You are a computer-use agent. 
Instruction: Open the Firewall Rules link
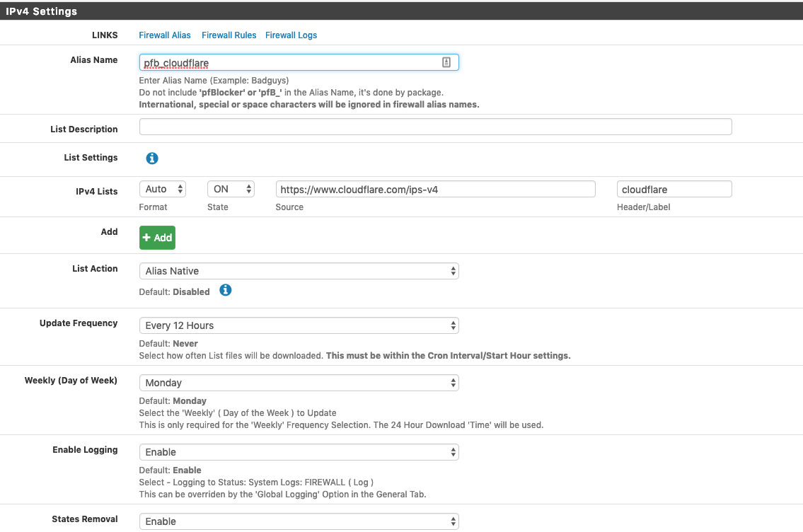(x=229, y=35)
